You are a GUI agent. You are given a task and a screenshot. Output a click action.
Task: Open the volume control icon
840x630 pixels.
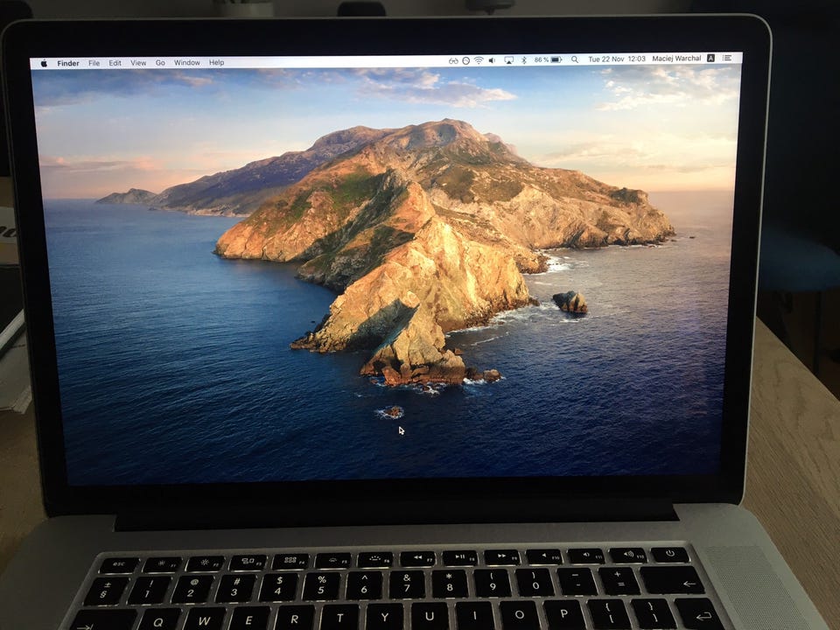pyautogui.click(x=493, y=60)
